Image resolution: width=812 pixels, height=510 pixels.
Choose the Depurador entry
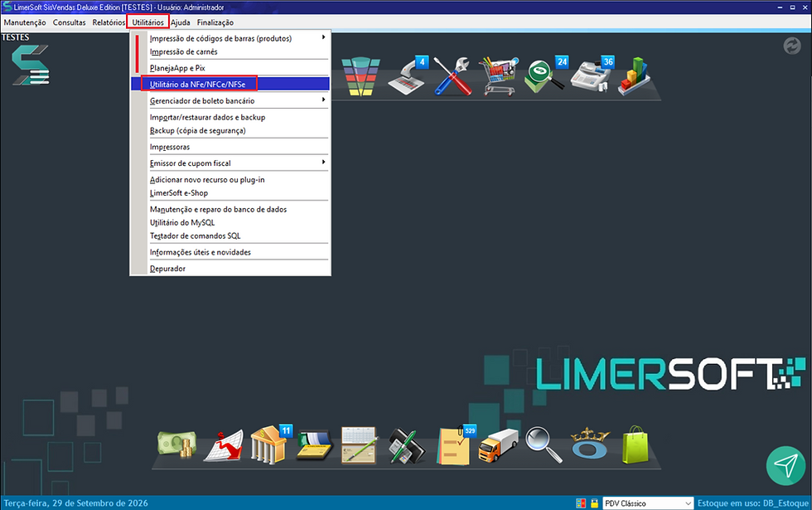click(x=231, y=269)
